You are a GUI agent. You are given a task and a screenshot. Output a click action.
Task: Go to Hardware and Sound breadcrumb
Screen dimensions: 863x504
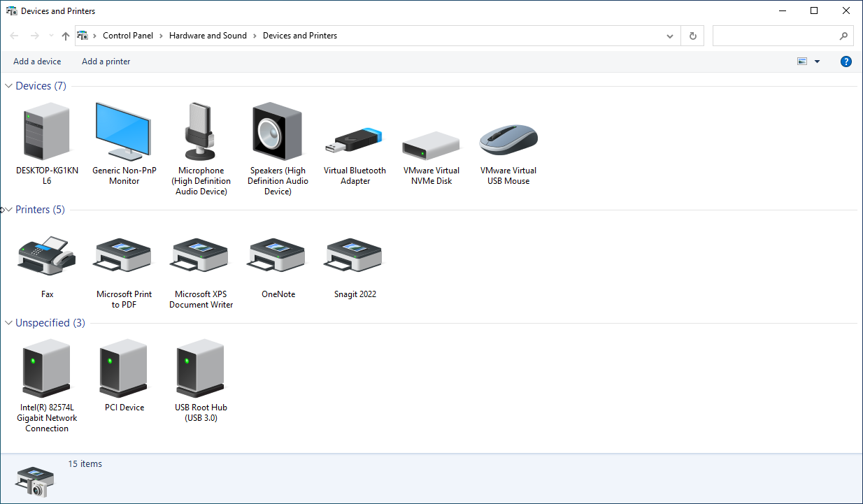(208, 36)
